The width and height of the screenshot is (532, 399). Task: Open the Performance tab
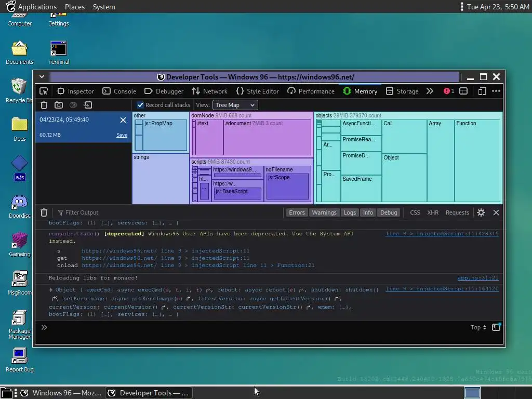(x=311, y=91)
